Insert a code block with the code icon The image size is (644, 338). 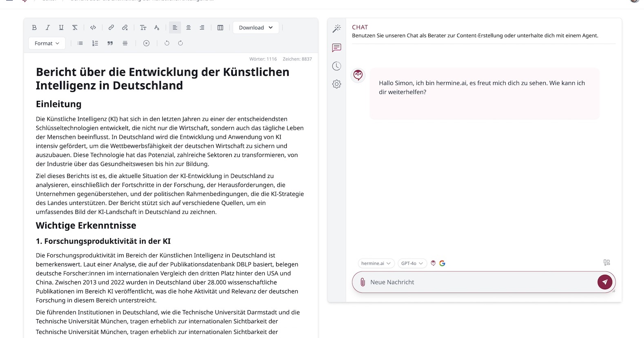(x=93, y=27)
